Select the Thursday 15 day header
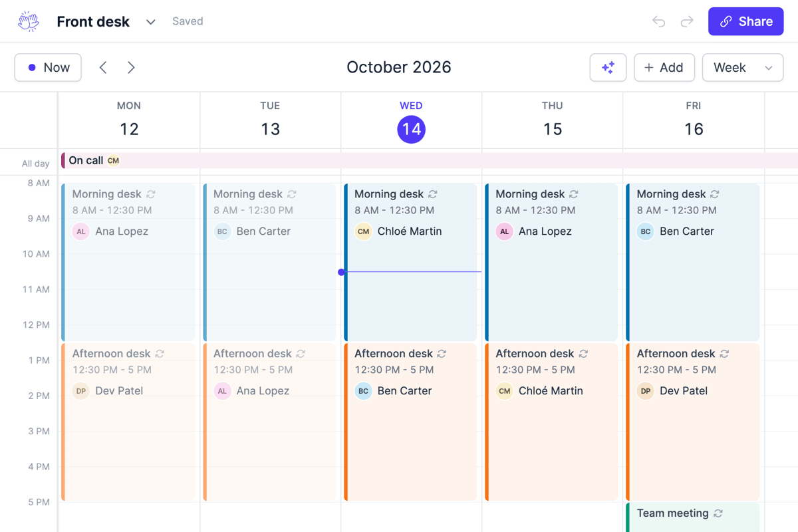Image resolution: width=798 pixels, height=532 pixels. click(x=552, y=120)
